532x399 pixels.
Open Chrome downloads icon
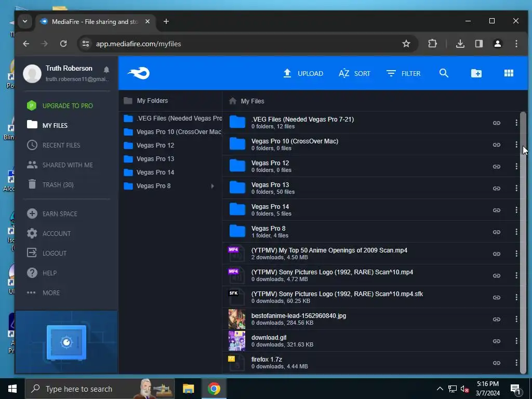pos(460,44)
